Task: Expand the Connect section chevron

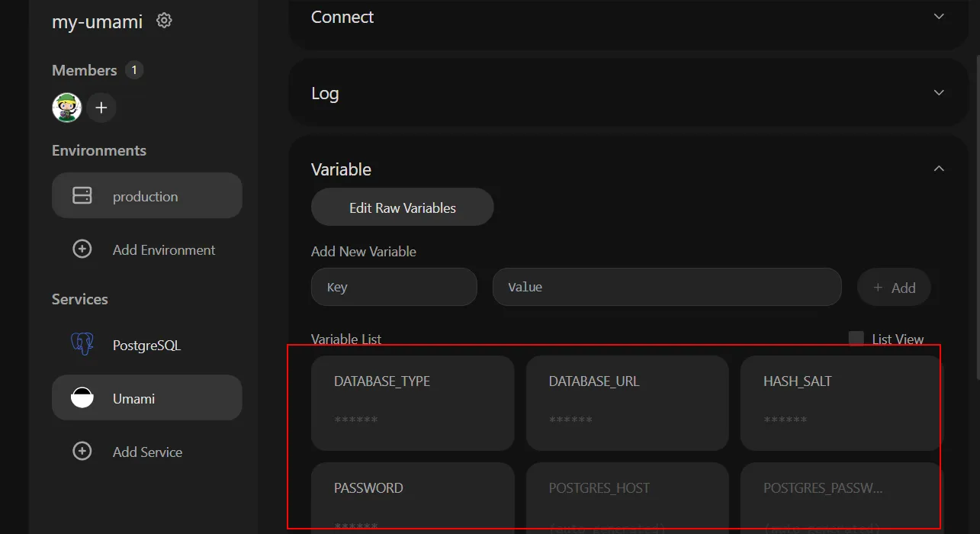Action: click(939, 17)
